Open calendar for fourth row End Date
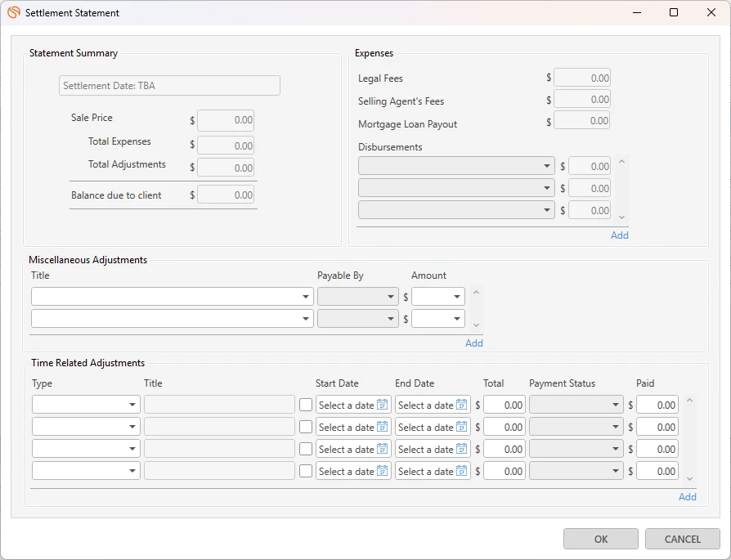 (461, 471)
